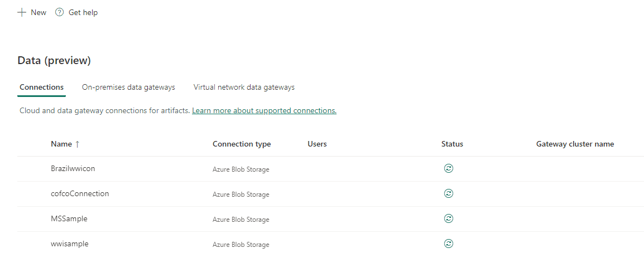Click the Connection type column header
The image size is (644, 253).
pyautogui.click(x=242, y=144)
